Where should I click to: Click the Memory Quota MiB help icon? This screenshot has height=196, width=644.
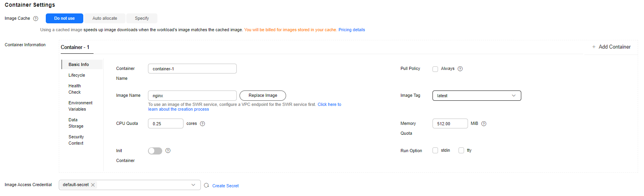tap(484, 124)
